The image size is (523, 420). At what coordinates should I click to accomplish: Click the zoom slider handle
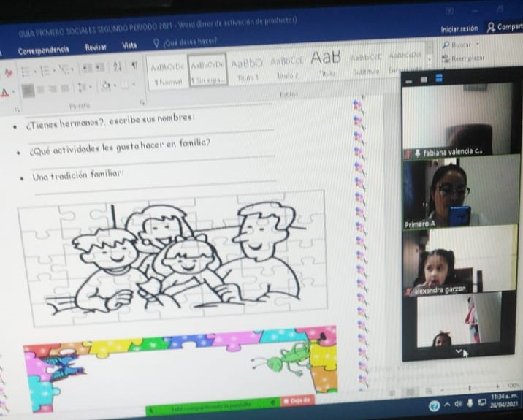[470, 388]
